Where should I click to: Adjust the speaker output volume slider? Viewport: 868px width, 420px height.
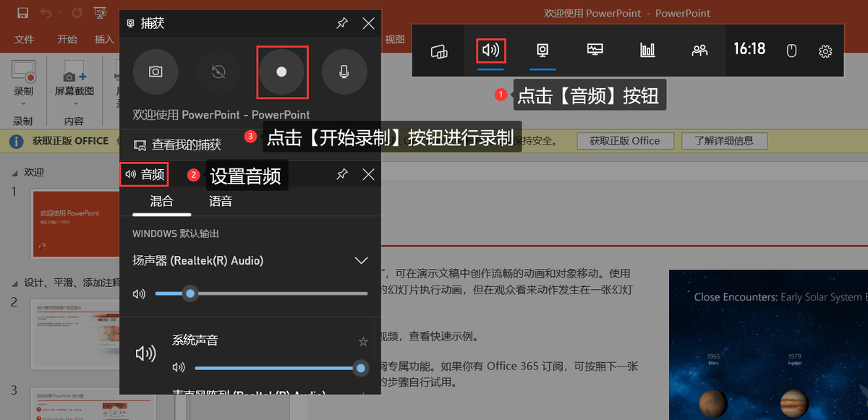tap(261, 293)
